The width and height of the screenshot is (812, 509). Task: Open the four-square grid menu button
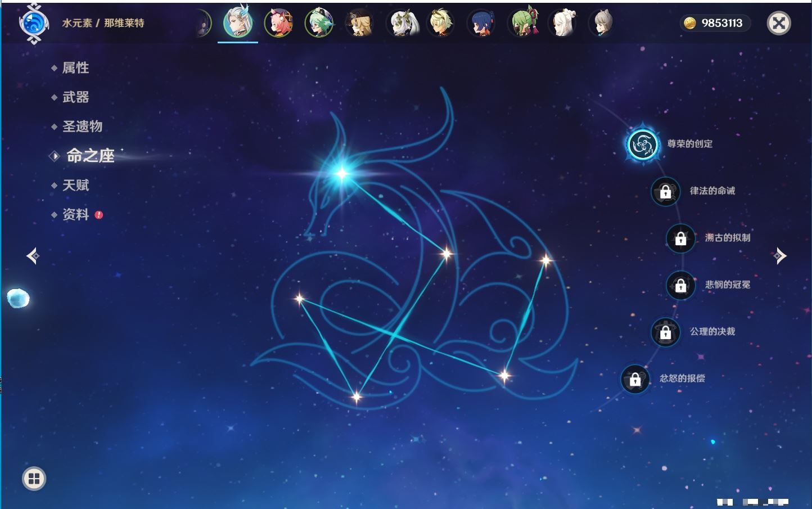pos(34,479)
